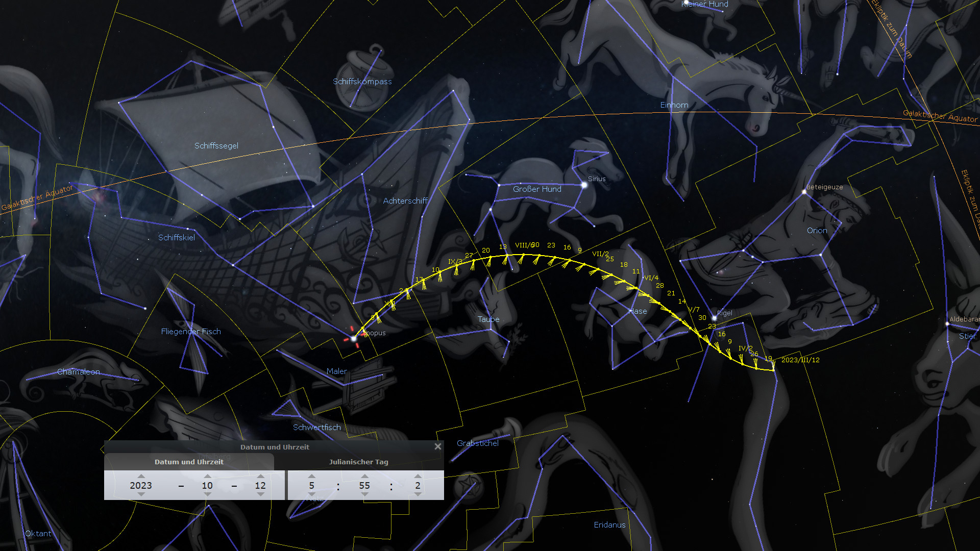Click the Taube constellation label
The width and height of the screenshot is (980, 551).
488,319
